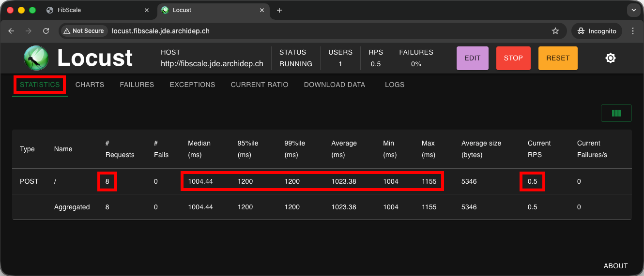Click the Not Secure warning badge
The width and height of the screenshot is (644, 276).
tap(84, 31)
